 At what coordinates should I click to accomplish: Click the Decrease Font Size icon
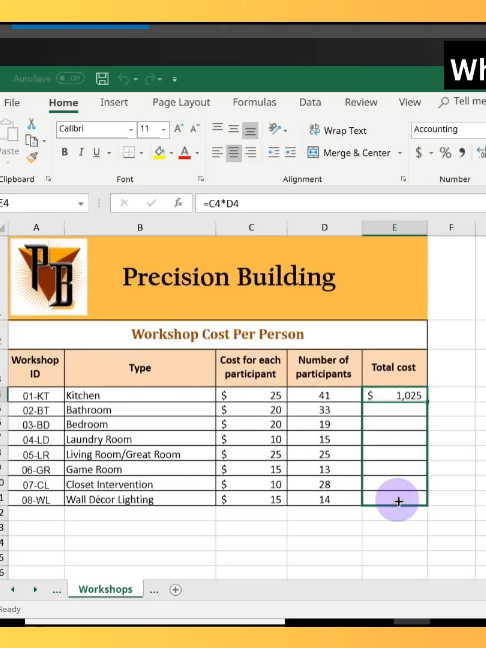click(x=195, y=129)
